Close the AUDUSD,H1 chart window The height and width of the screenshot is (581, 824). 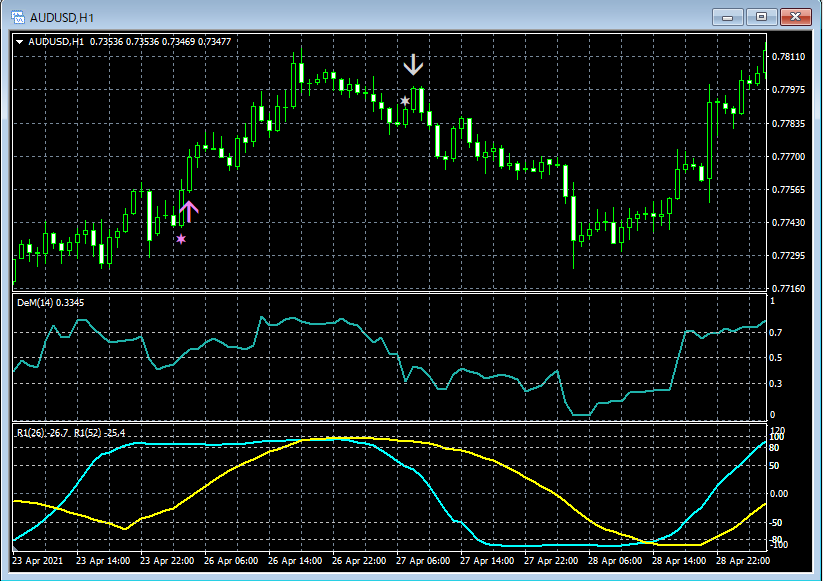pos(796,17)
